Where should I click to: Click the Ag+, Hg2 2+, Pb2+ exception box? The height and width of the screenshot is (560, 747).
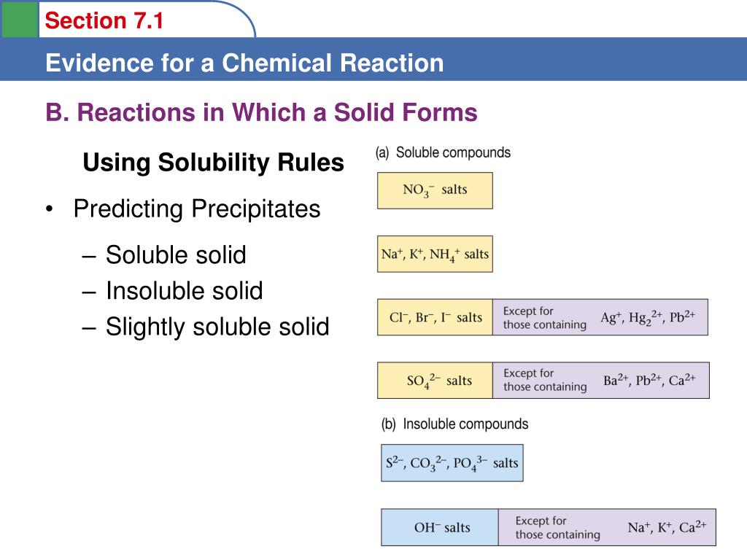(x=600, y=317)
